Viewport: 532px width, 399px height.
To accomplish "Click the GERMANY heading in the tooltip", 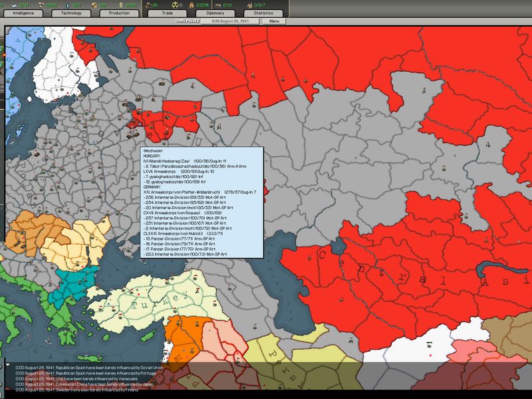I will (152, 187).
